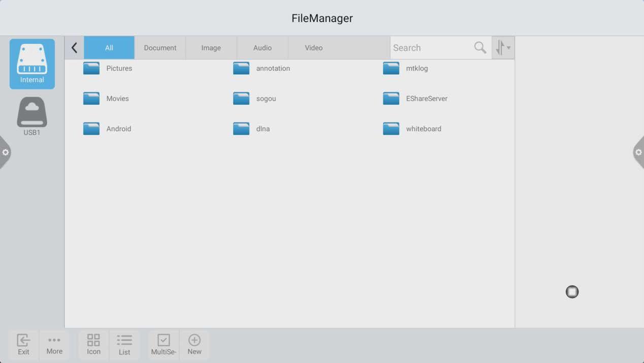
Task: Expand the left edge side panel handle
Action: [5, 153]
